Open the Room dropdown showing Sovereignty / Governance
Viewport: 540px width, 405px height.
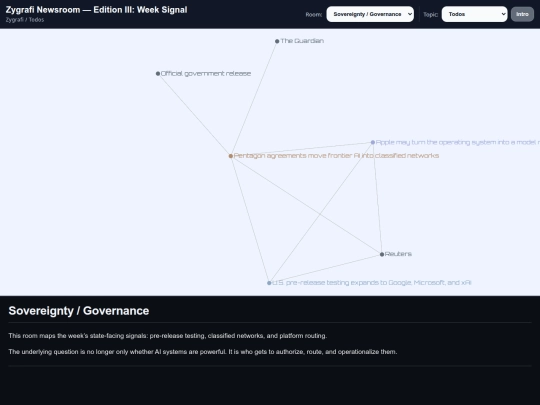[370, 14]
